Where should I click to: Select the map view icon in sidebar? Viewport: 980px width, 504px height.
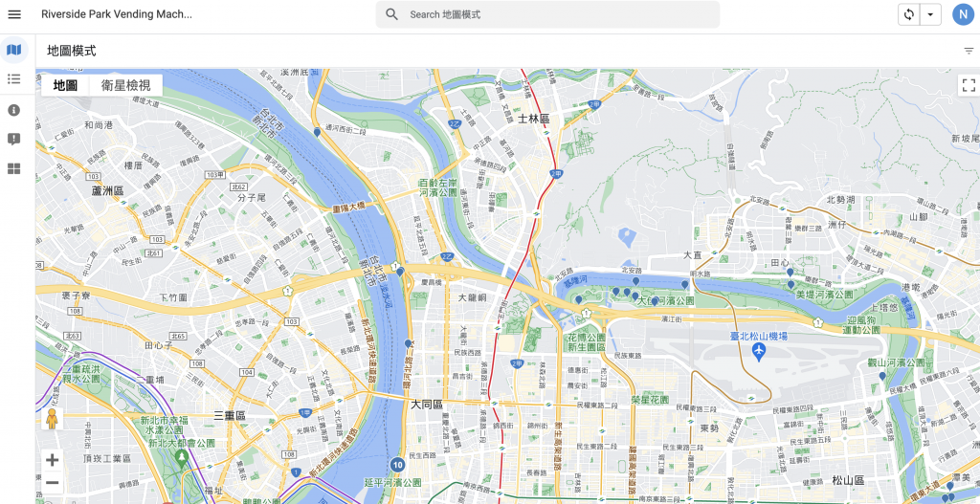[13, 50]
